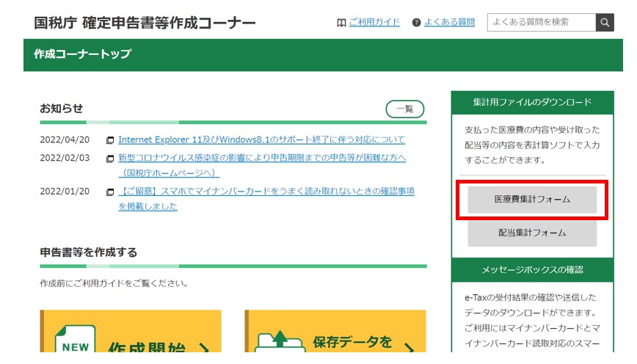Click the external link icon for 2022/04/20 notice
The height and width of the screenshot is (364, 637).
pyautogui.click(x=109, y=140)
